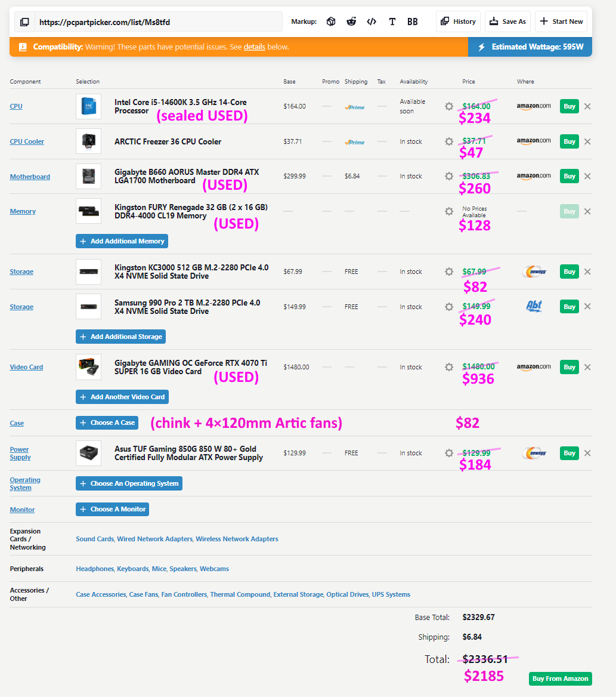The height and width of the screenshot is (697, 616).
Task: Open Monitor component link
Action: tap(22, 510)
